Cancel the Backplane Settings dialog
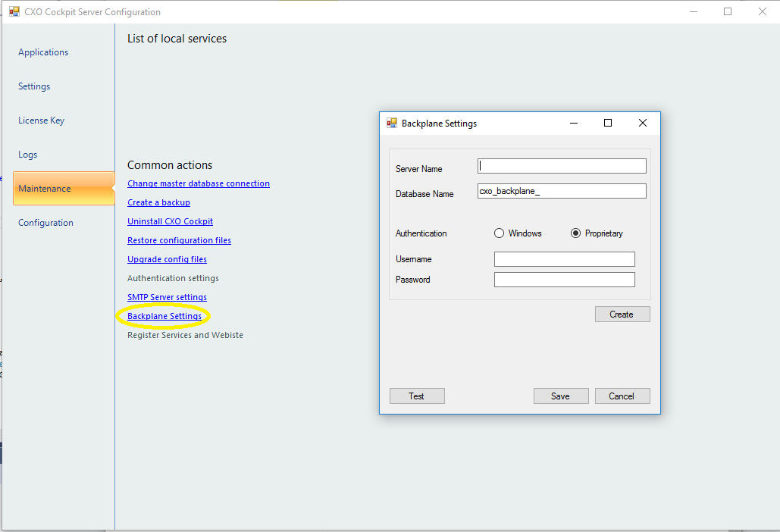 pos(622,396)
